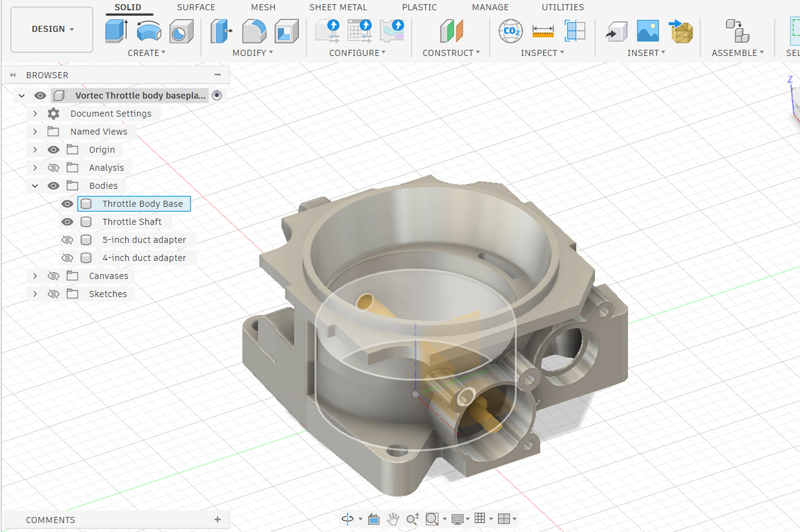Hide the Throttle Shaft body
Image resolution: width=800 pixels, height=532 pixels.
click(67, 222)
